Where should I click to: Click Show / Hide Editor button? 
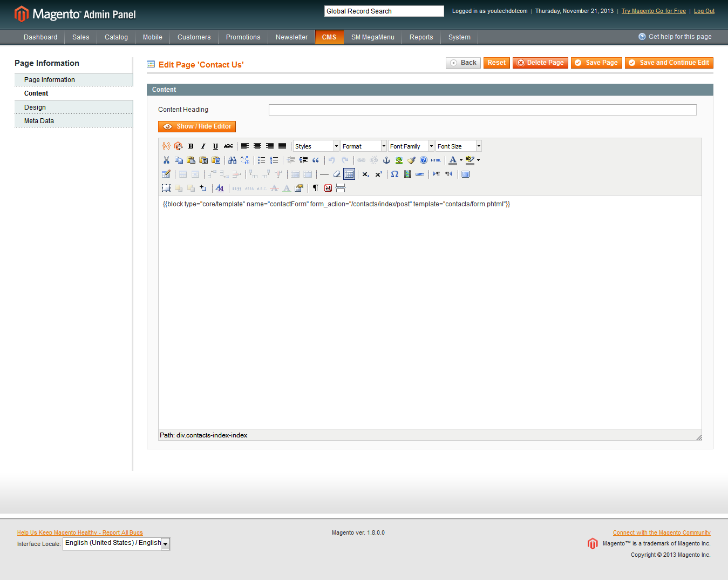(x=197, y=126)
